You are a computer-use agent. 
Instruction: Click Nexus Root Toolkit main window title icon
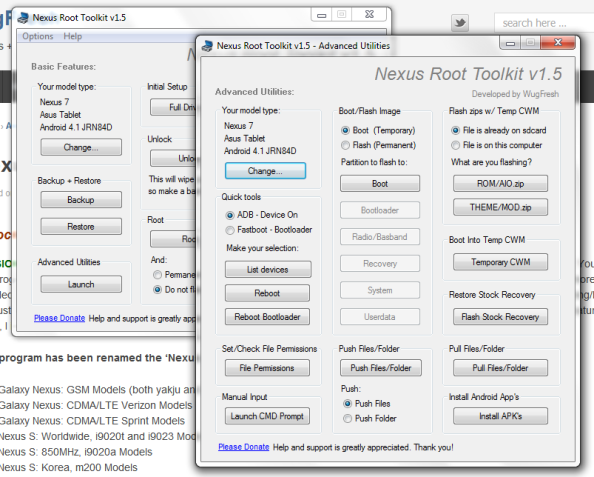pyautogui.click(x=23, y=17)
